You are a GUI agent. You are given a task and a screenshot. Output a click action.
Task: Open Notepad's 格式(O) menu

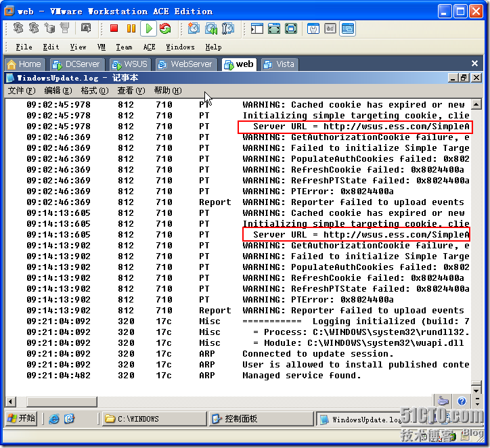(95, 91)
